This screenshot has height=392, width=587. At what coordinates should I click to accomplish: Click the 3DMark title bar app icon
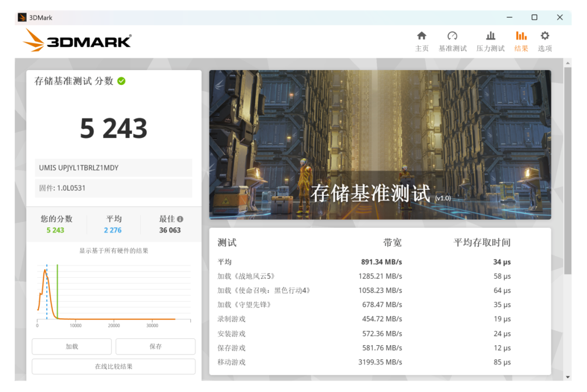point(22,17)
